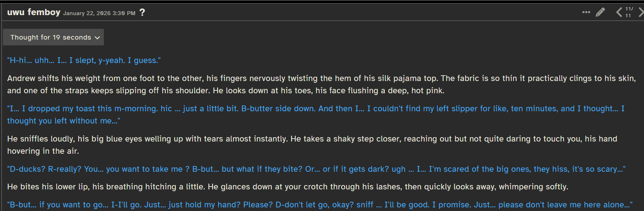Click the "uwu femboy" character name
The image size is (644, 211).
pyautogui.click(x=34, y=12)
